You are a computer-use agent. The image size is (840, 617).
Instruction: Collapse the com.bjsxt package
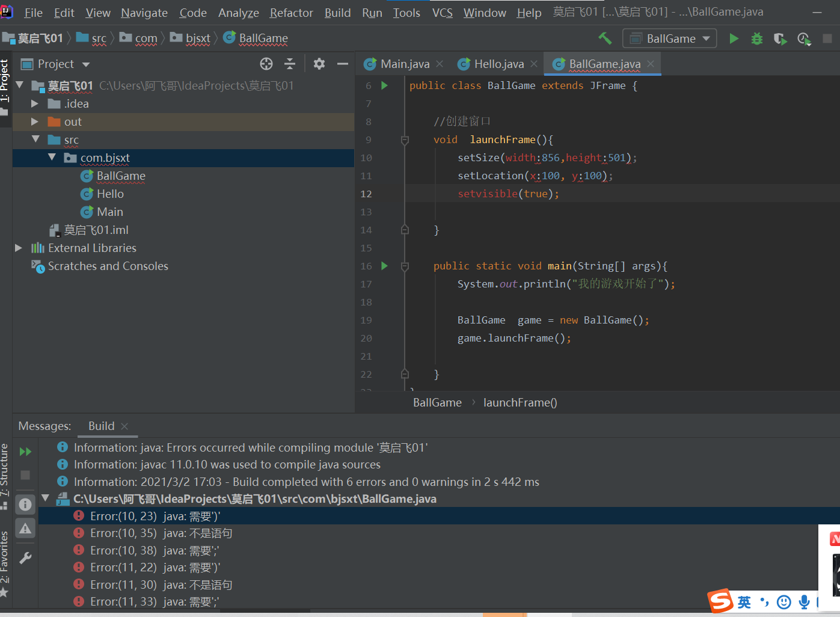tap(52, 158)
